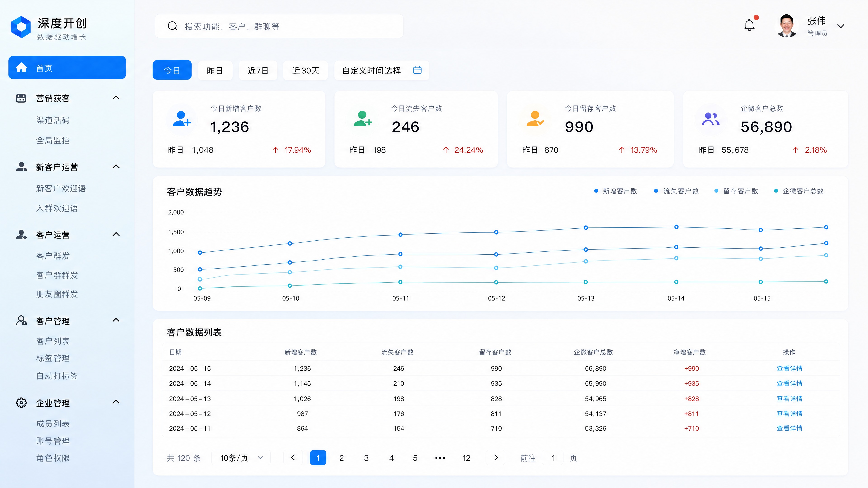Image resolution: width=868 pixels, height=488 pixels.
Task: Toggle 新增客户数 legend series
Action: [x=616, y=191]
